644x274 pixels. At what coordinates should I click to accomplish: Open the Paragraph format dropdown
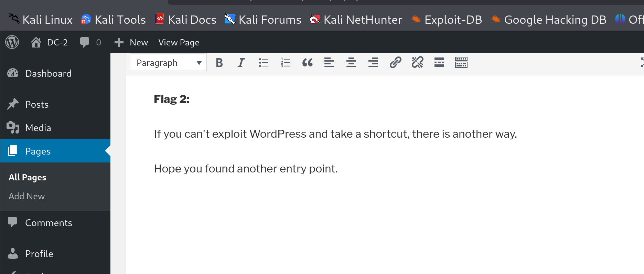pyautogui.click(x=168, y=63)
